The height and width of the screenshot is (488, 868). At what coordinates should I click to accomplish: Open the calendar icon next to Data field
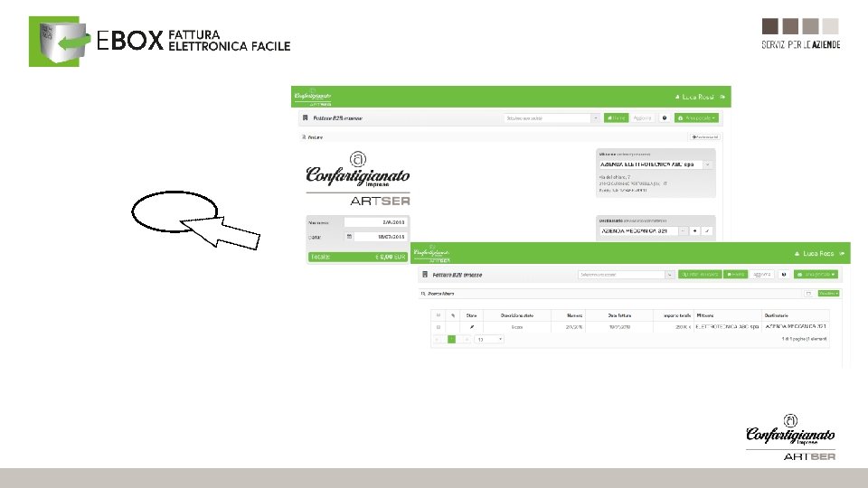coord(349,236)
